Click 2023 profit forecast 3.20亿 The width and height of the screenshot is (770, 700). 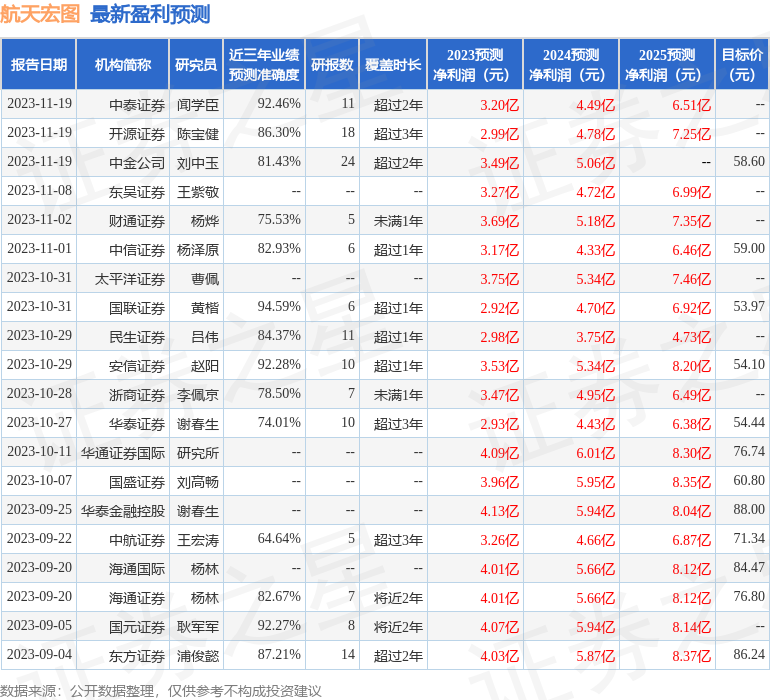(499, 105)
